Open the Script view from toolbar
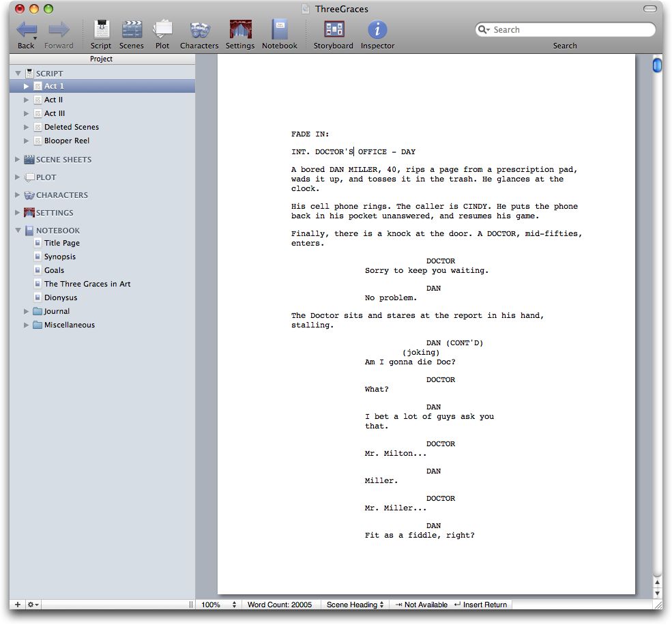This screenshot has height=625, width=672. pyautogui.click(x=101, y=30)
